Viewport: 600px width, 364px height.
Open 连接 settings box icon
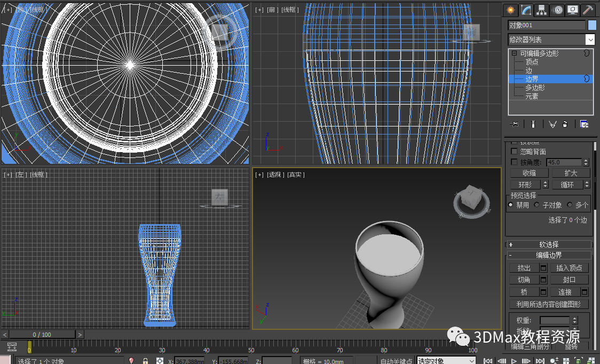(x=585, y=292)
